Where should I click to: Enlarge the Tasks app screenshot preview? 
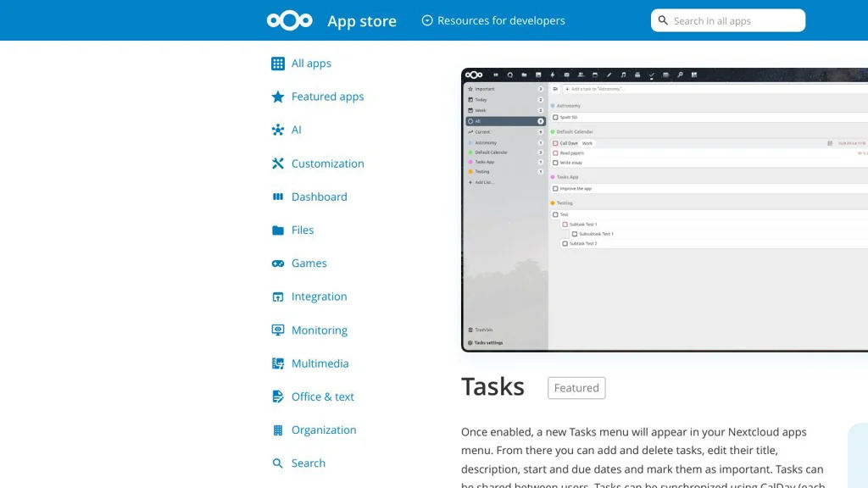[x=665, y=210]
